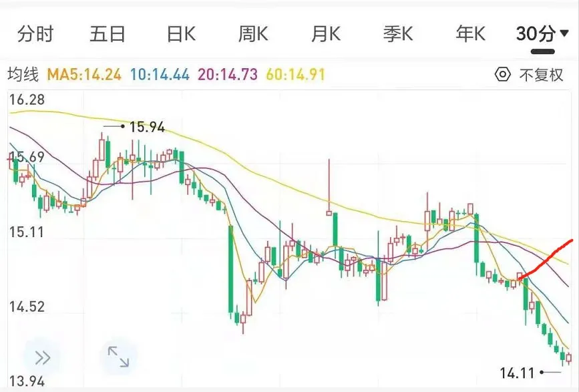Open the 30分 period dropdown
The image size is (579, 392).
[544, 34]
